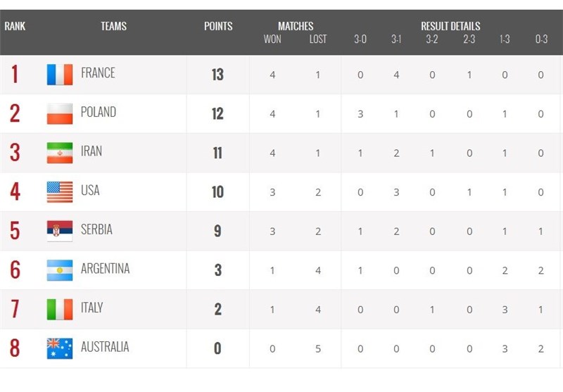Screen dimensions: 563x392
Task: Open the POLAND team name link
Action: coord(99,112)
